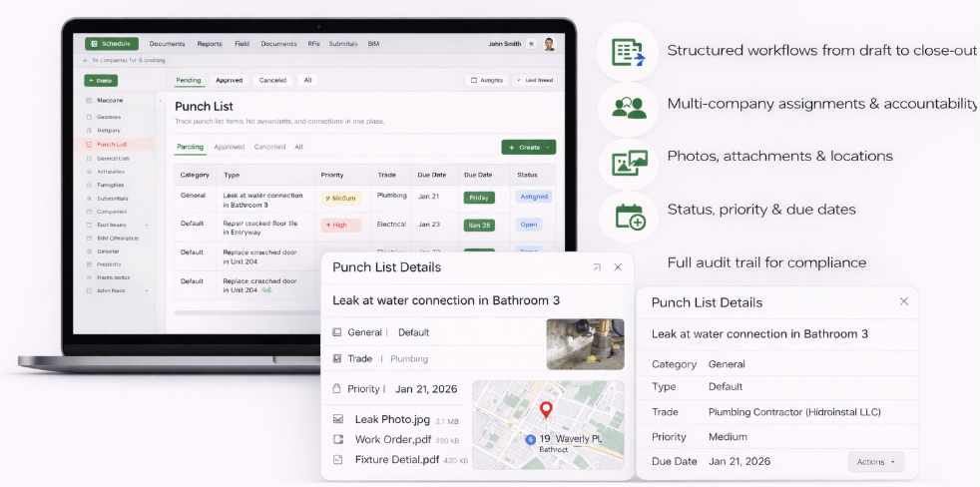Open the BIM menu in top navigation
Screen dimensions: 980x487
click(x=373, y=44)
